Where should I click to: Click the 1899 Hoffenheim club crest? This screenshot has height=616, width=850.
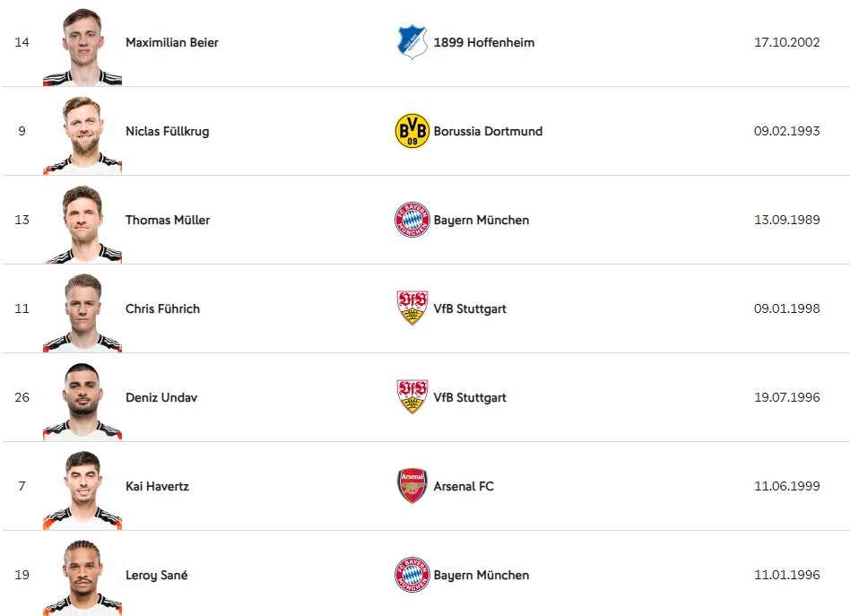[x=412, y=42]
